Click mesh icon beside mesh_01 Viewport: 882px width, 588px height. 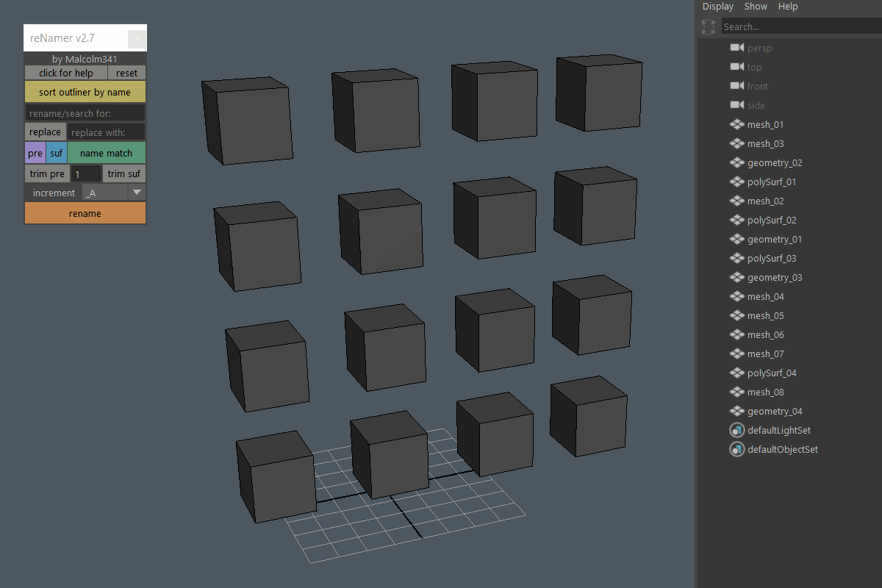(x=737, y=124)
